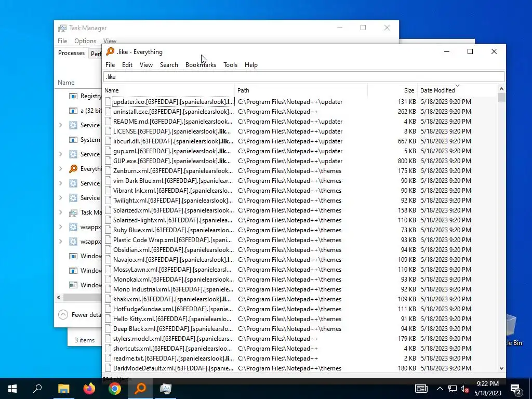Select the HotFudgeSundae.xml file name

point(173,309)
